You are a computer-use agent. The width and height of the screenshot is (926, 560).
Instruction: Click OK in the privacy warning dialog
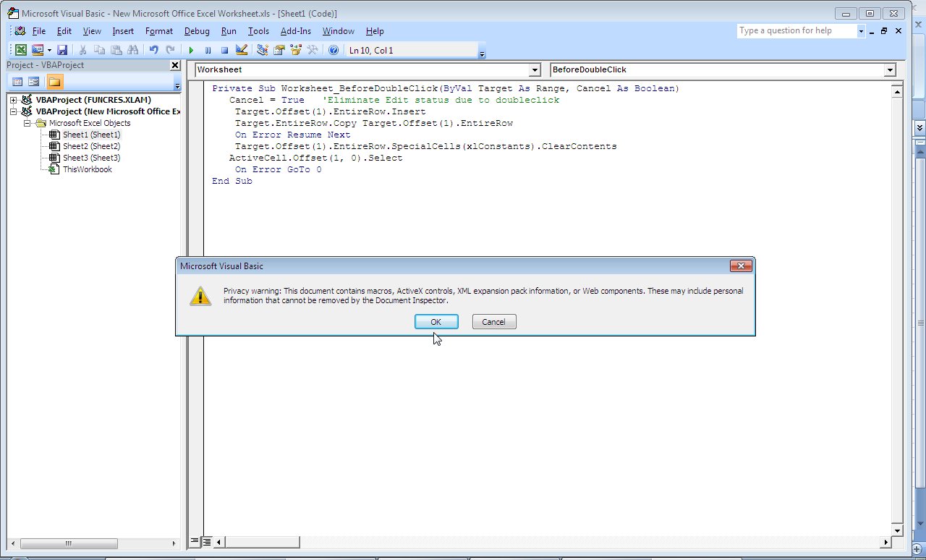coord(436,322)
